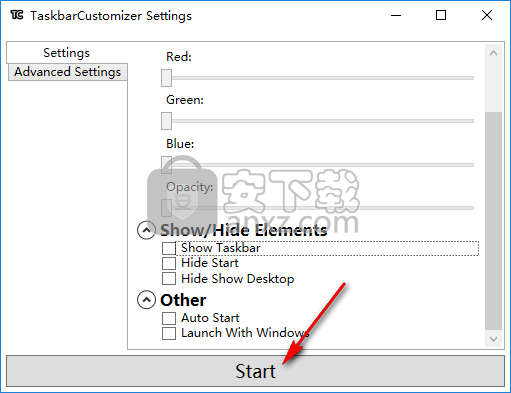
Task: Enable the Auto Start checkbox
Action: pos(169,318)
